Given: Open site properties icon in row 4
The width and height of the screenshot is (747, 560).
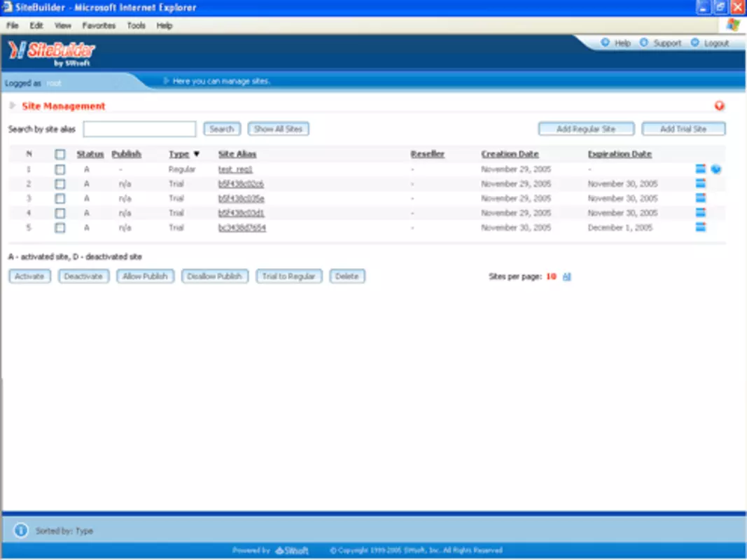Looking at the screenshot, I should click(x=700, y=212).
